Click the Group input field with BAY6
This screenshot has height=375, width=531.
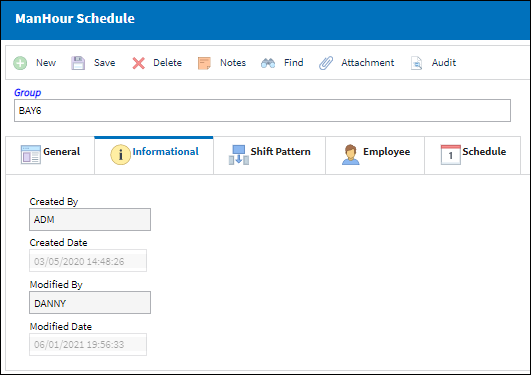tap(262, 110)
